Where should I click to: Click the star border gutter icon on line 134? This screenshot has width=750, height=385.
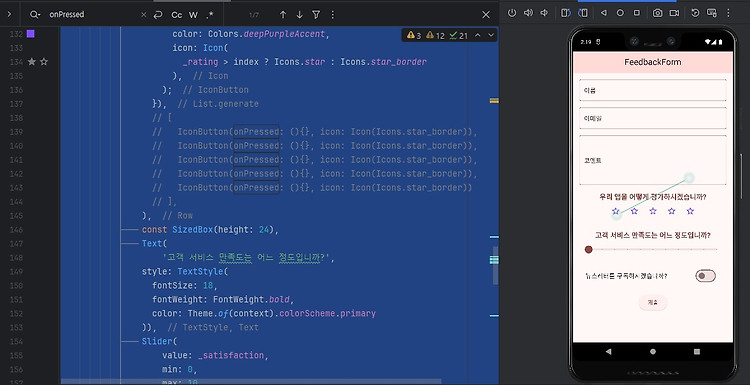pyautogui.click(x=44, y=62)
